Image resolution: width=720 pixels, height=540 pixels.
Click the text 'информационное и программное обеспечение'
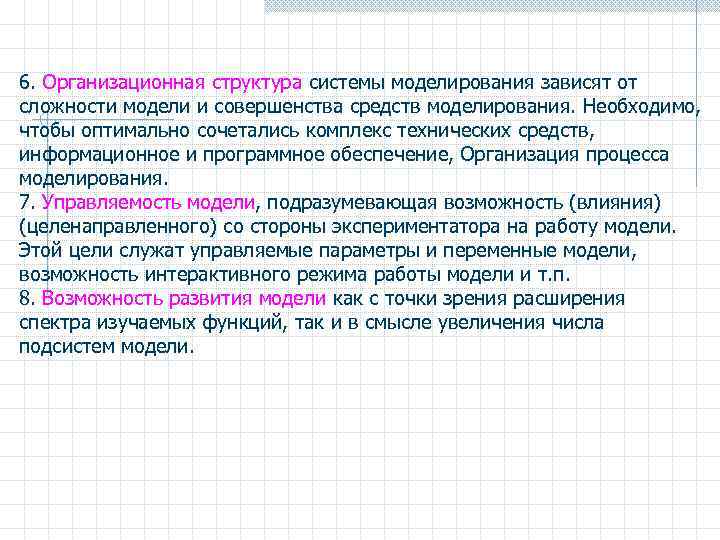coord(233,155)
